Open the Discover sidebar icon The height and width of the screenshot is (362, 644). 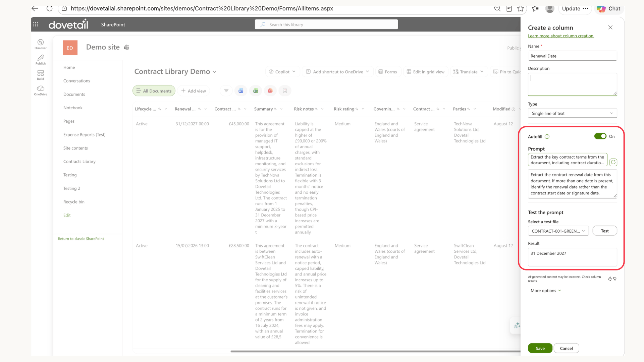(x=41, y=44)
